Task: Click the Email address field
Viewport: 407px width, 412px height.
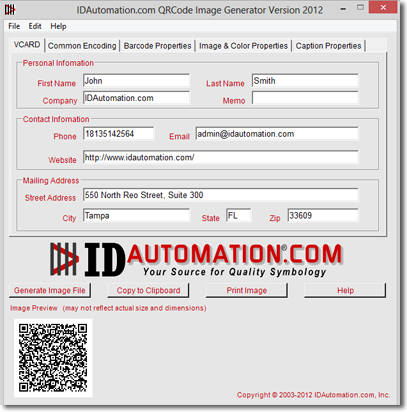Action: 277,134
